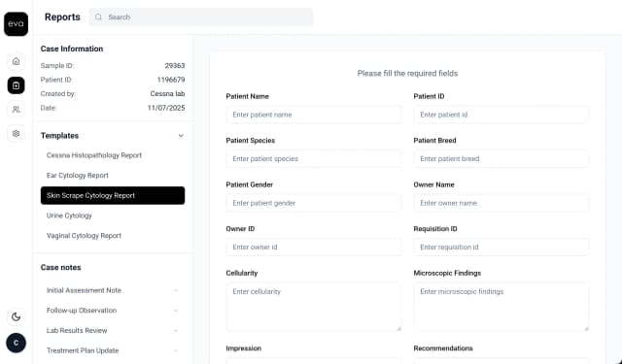Viewport: 622px width, 364px height.
Task: Click the Case notes heading
Action: [60, 267]
